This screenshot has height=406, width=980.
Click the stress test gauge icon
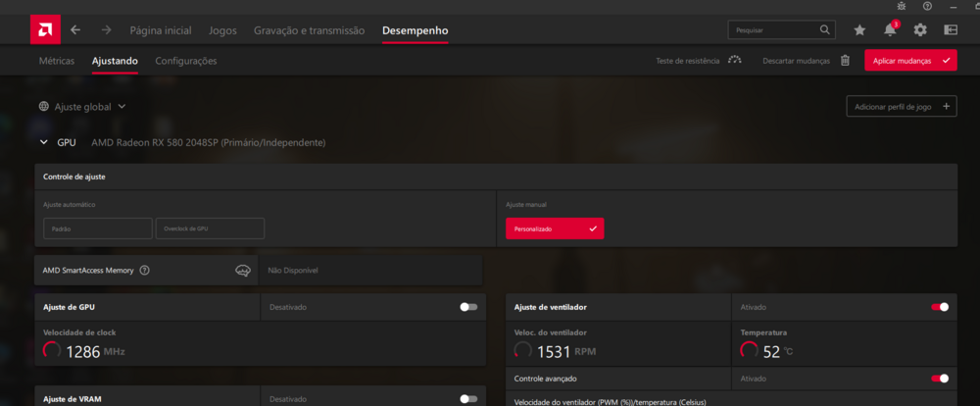click(x=735, y=60)
